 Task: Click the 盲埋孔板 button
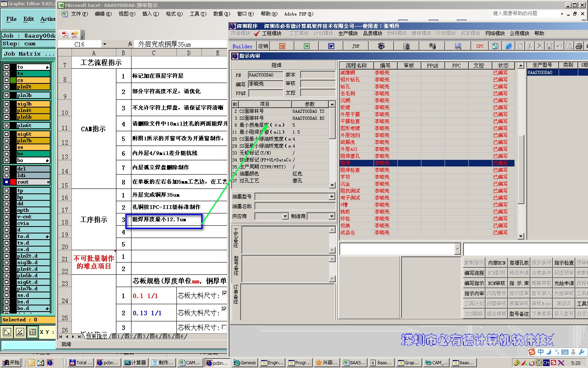point(519,263)
